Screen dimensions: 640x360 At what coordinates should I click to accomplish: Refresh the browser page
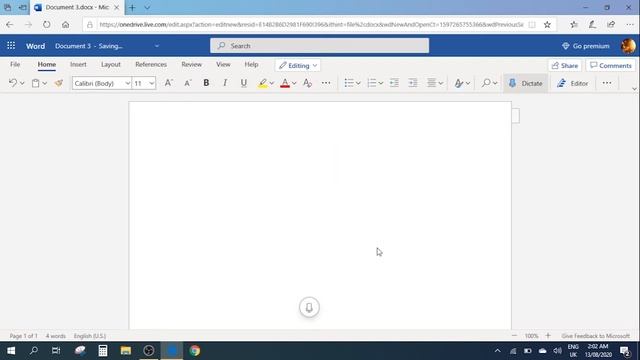point(47,24)
